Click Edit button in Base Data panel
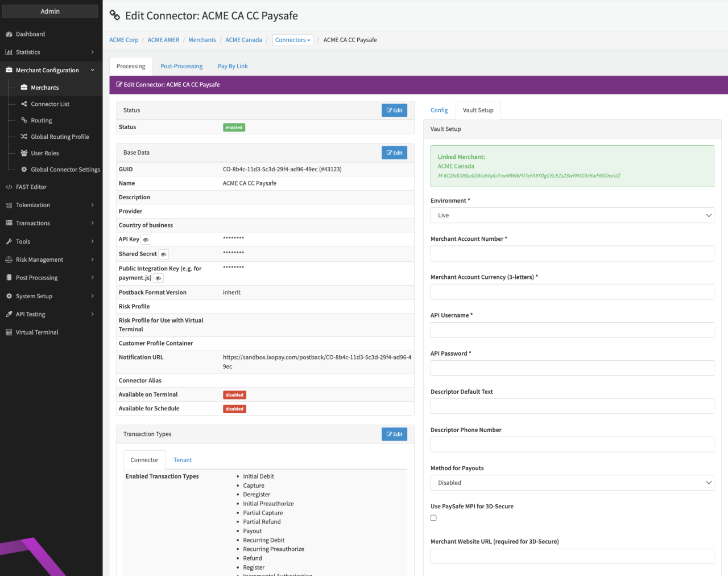Screen dimensions: 728x576 tap(394, 153)
